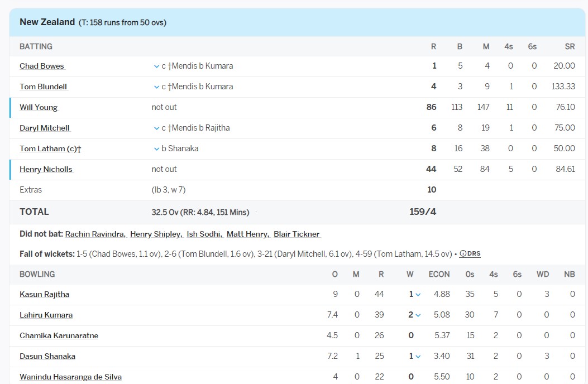Open Ish Sodhi profile link

pyautogui.click(x=205, y=234)
